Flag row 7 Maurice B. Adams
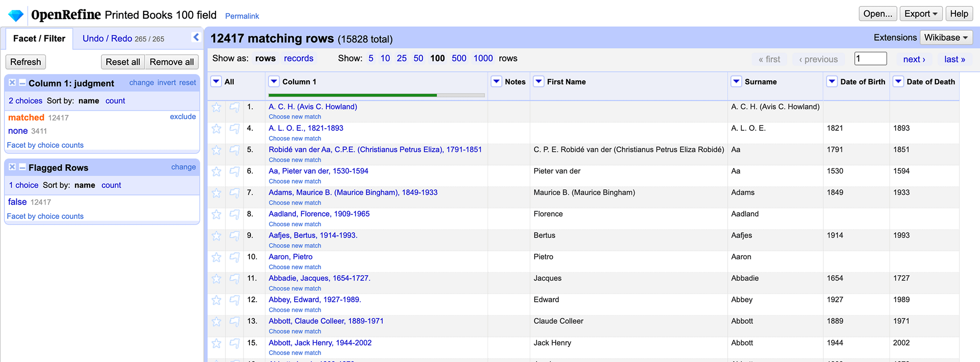The image size is (980, 362). (235, 193)
